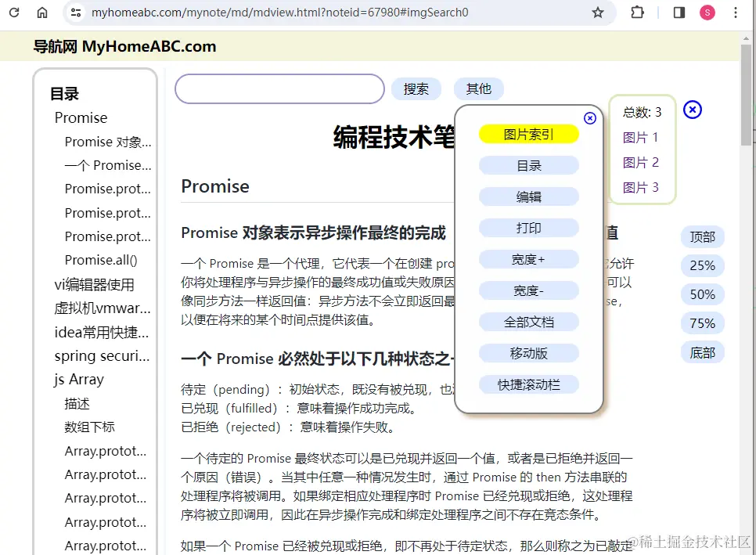Open the 其他 options dropdown
This screenshot has width=756, height=555.
pos(478,88)
